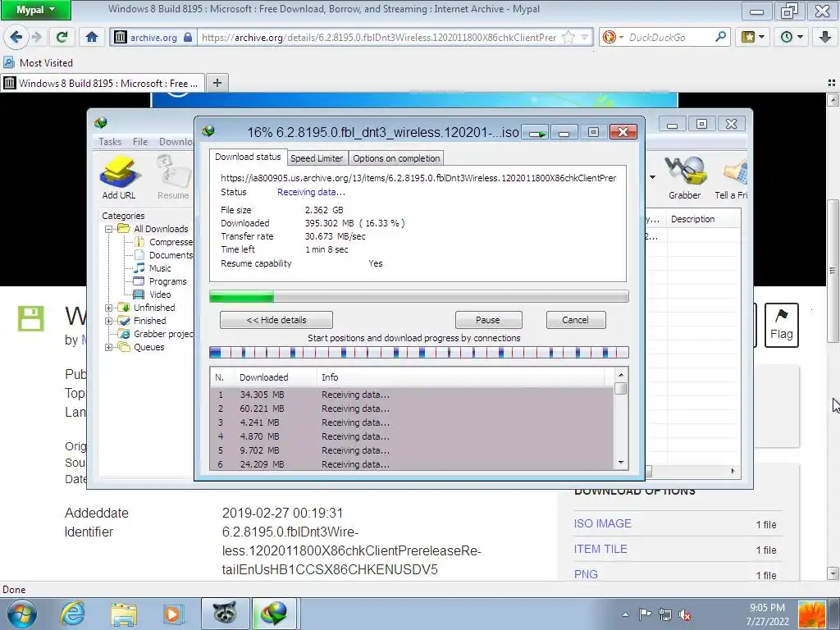Click the browser forward arrow
The height and width of the screenshot is (630, 840).
pos(37,37)
